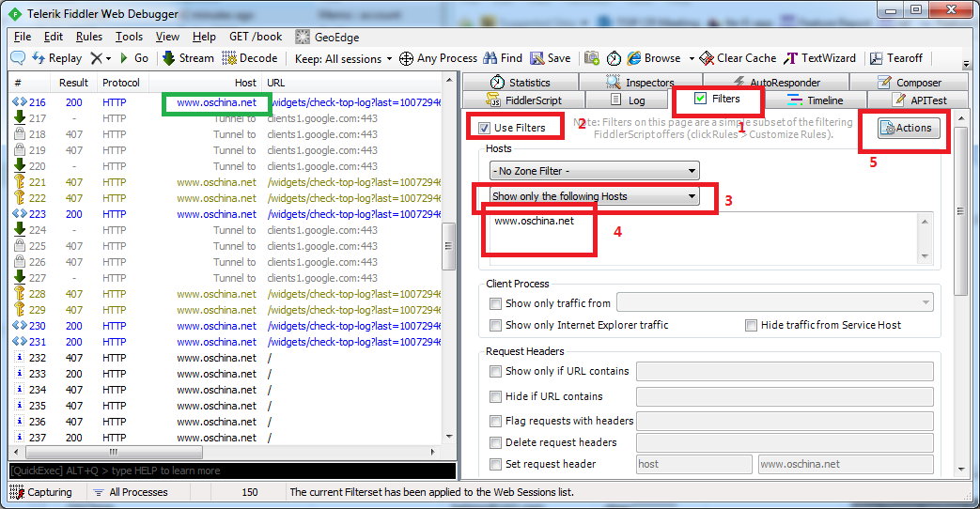The height and width of the screenshot is (509, 980).
Task: Check Delete request headers option
Action: (x=495, y=443)
